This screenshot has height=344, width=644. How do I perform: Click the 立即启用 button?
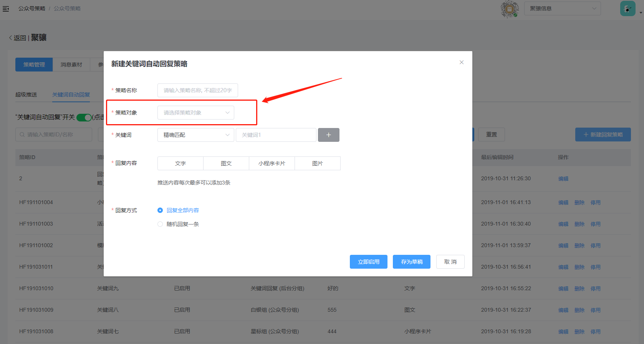tap(368, 262)
